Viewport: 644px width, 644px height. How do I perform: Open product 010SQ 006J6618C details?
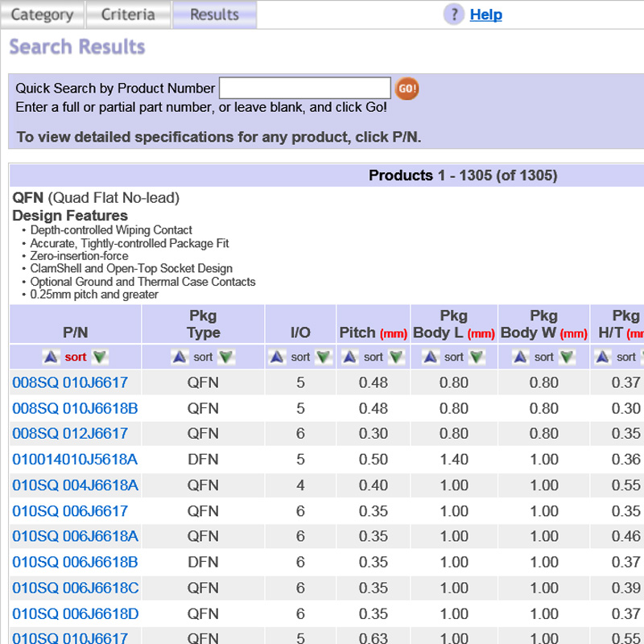click(75, 588)
